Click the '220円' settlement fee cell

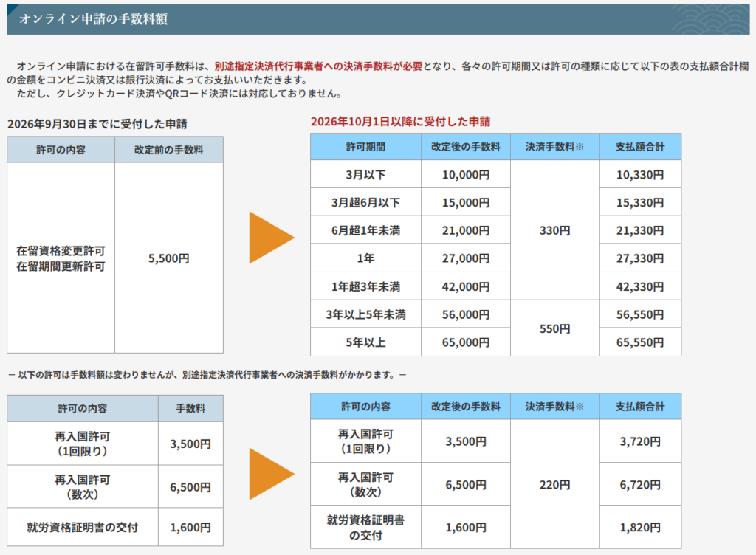[555, 484]
